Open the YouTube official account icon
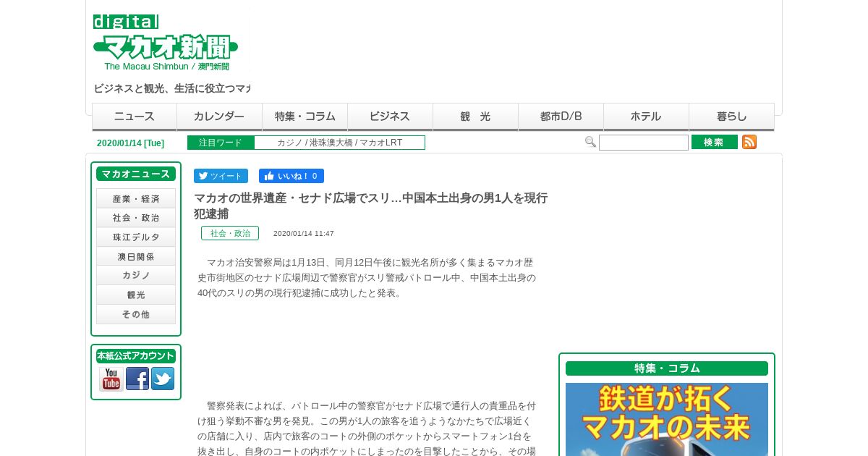Image resolution: width=868 pixels, height=456 pixels. pos(111,379)
